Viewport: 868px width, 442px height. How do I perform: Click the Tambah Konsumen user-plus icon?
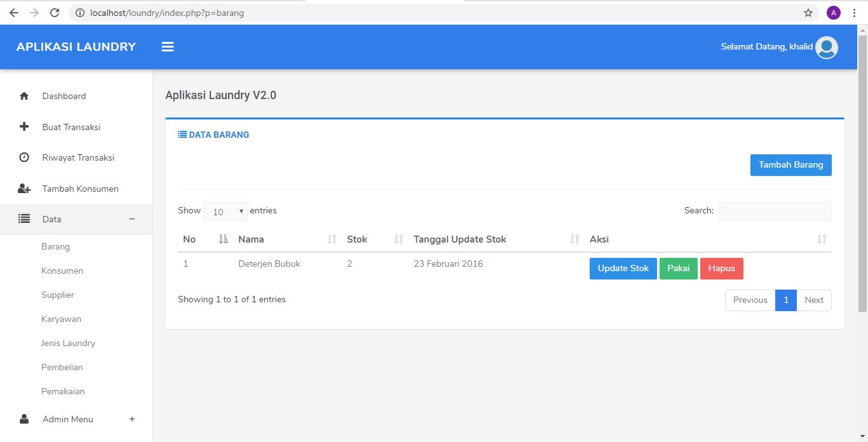click(24, 189)
